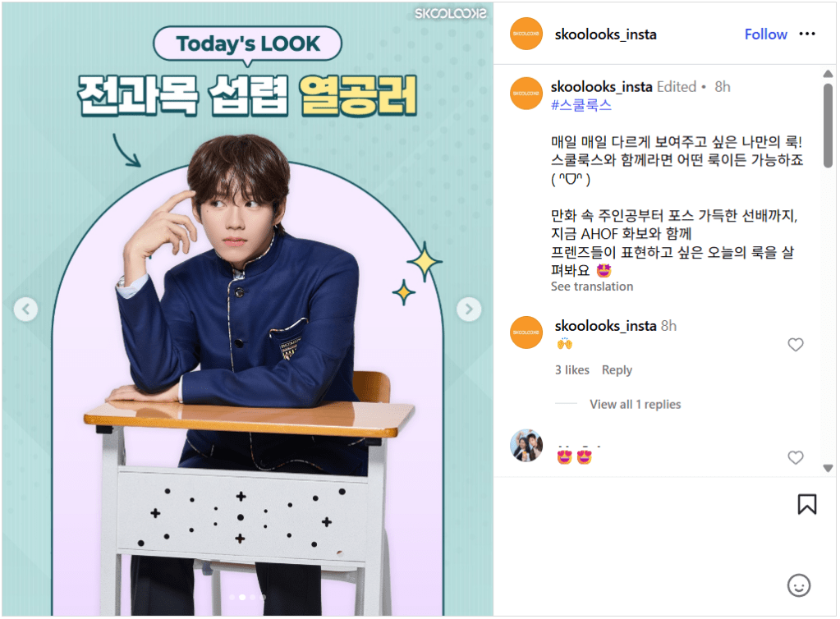Click scrollbar up arrow in comments
Image resolution: width=840 pixels, height=619 pixels.
[x=829, y=74]
